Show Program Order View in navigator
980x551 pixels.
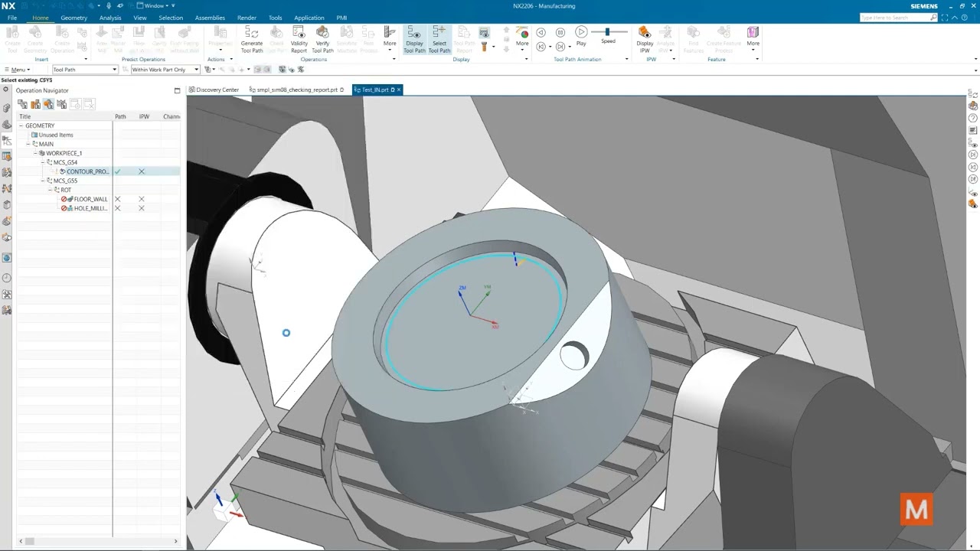[x=22, y=104]
